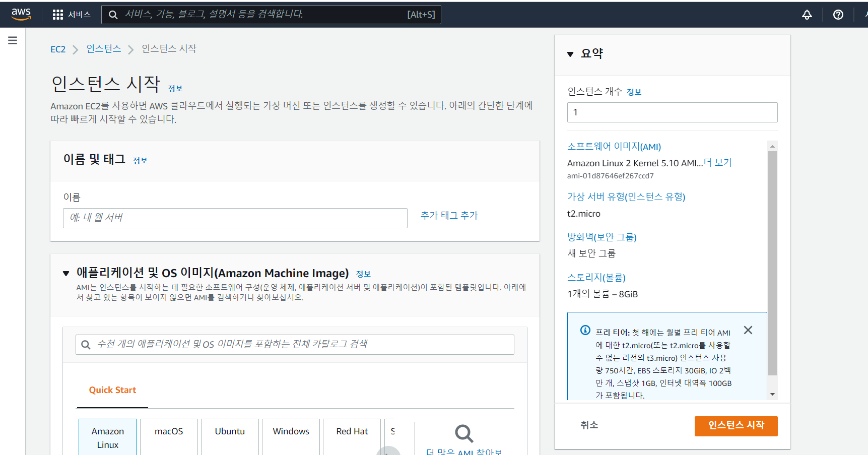Open the 서비스 grid menu

coord(72,15)
